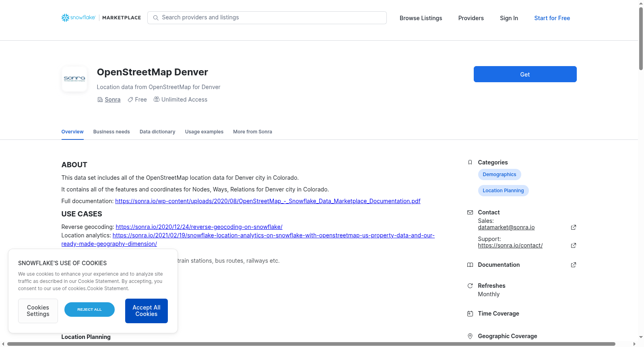The height and width of the screenshot is (347, 644).
Task: Click the scroll up arrow
Action: click(x=641, y=3)
